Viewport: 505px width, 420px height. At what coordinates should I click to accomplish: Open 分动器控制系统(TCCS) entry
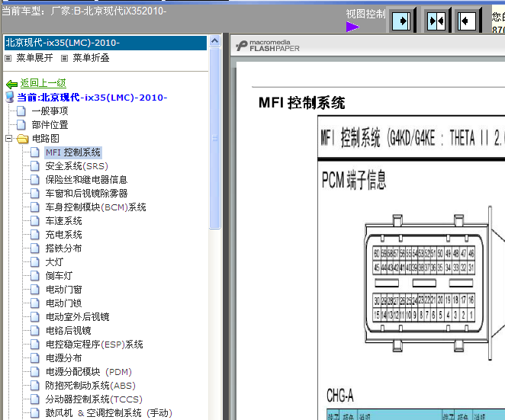pyautogui.click(x=94, y=399)
